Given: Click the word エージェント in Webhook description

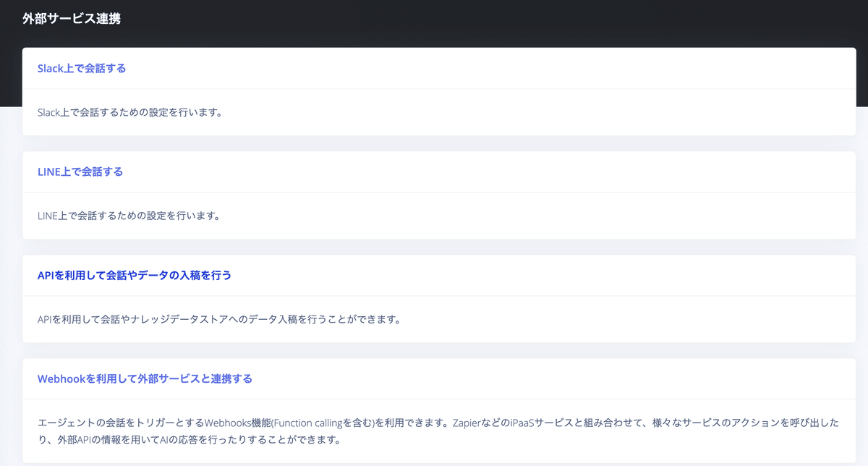Looking at the screenshot, I should (64, 423).
